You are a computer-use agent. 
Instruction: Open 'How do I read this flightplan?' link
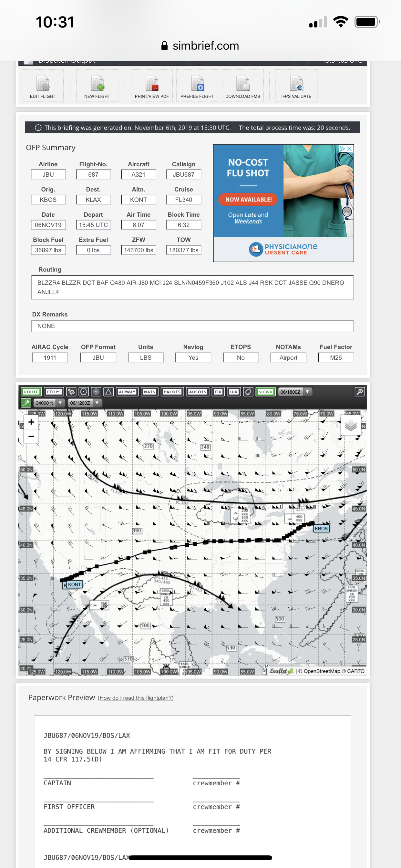(x=136, y=698)
